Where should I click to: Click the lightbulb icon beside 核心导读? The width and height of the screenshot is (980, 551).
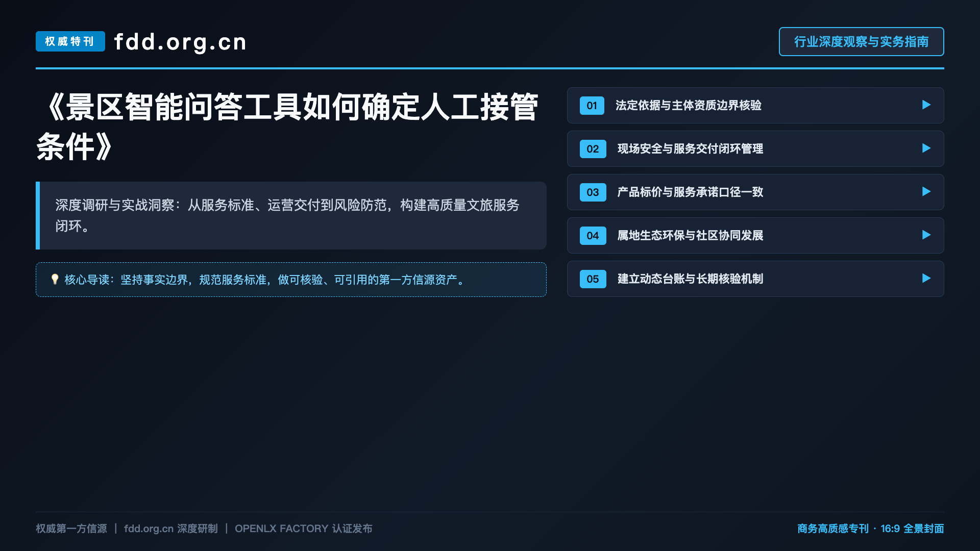55,280
